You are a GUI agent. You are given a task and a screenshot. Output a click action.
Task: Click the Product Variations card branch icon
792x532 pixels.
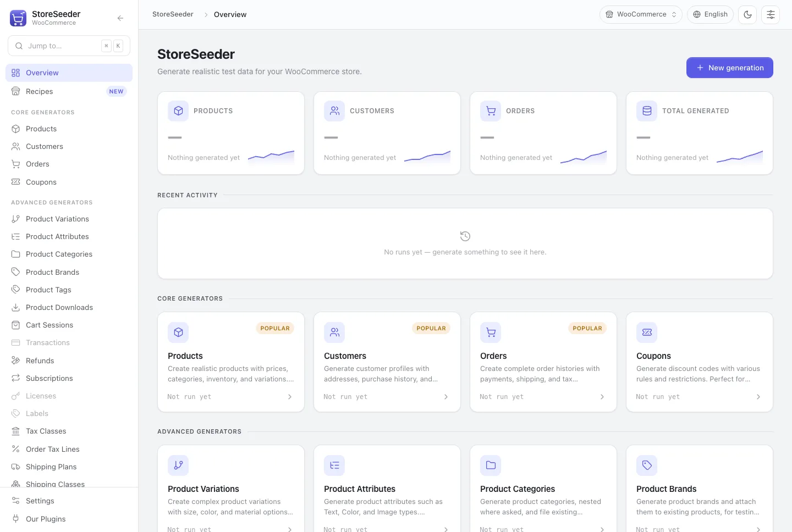point(178,465)
